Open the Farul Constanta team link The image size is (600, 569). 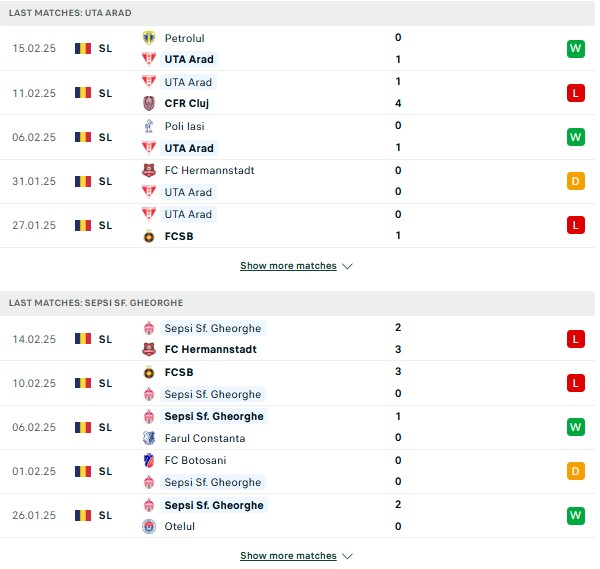(x=205, y=438)
